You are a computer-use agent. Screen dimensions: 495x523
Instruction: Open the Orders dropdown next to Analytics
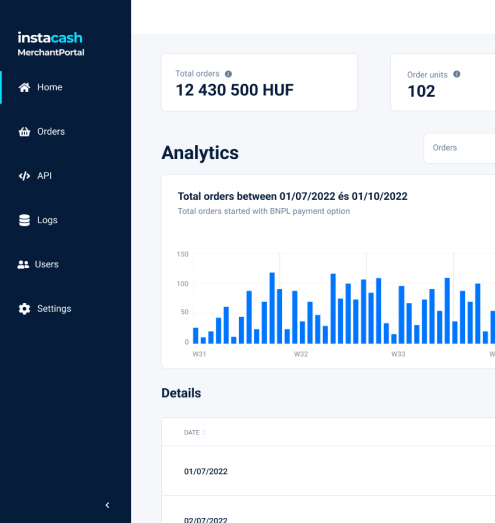(x=459, y=148)
